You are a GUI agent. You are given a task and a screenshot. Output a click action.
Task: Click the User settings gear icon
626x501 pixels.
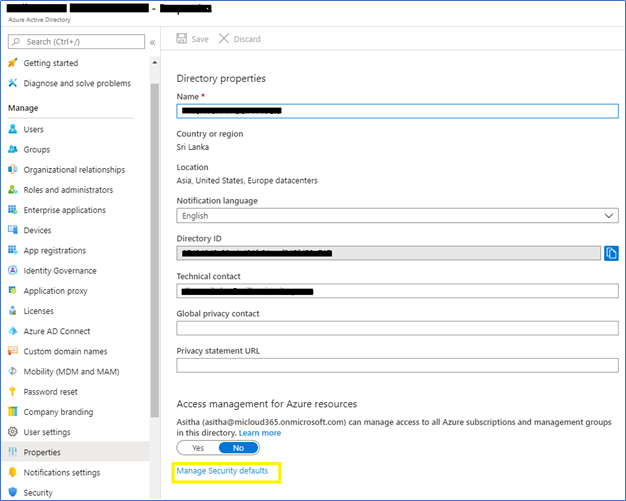pyautogui.click(x=13, y=432)
